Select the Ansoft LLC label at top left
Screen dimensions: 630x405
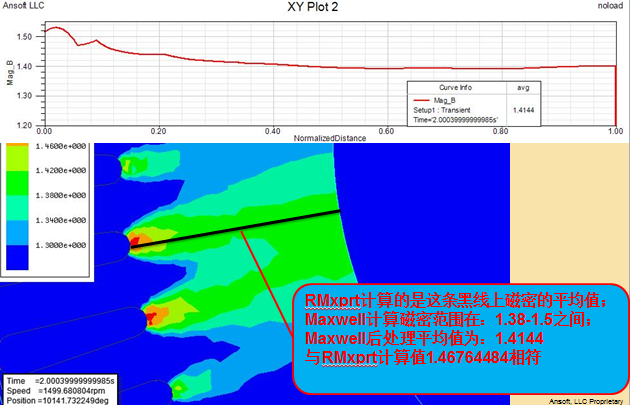coord(23,6)
